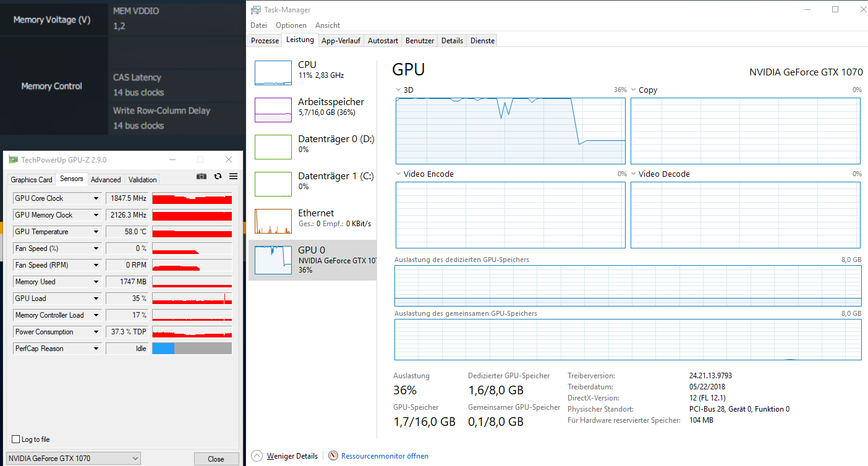The image size is (868, 466).
Task: Switch to the Leistung tab
Action: point(300,40)
